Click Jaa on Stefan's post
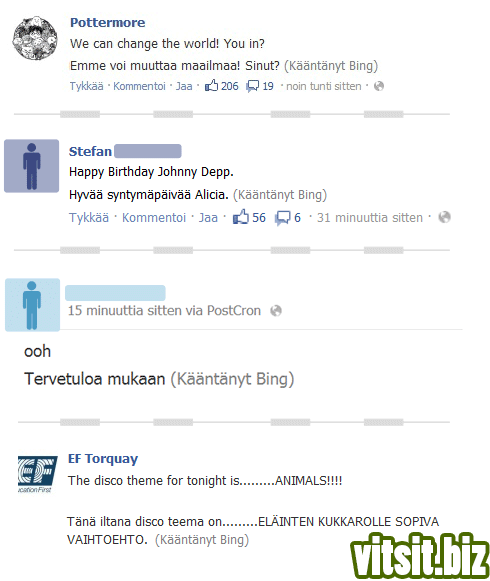This screenshot has height=581, width=490. pos(208,218)
